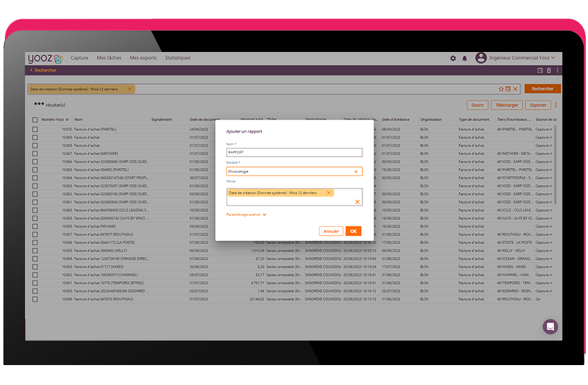Open the chat support bubble

click(550, 327)
